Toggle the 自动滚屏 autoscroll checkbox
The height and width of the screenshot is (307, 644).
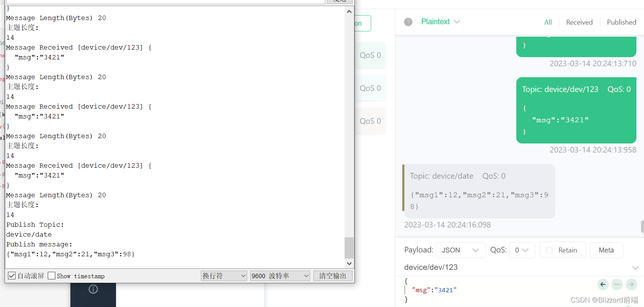click(12, 276)
